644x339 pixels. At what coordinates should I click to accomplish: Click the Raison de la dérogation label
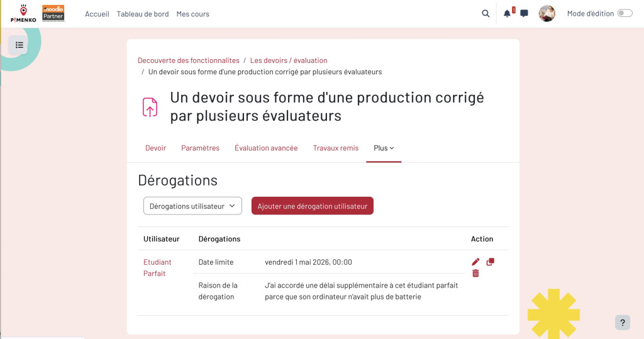coord(218,291)
